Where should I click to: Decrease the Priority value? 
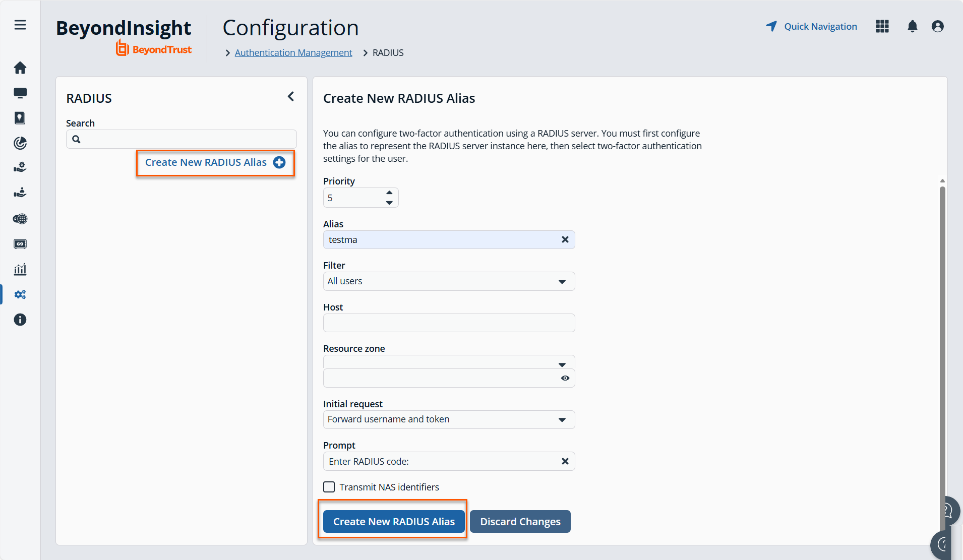coord(389,203)
